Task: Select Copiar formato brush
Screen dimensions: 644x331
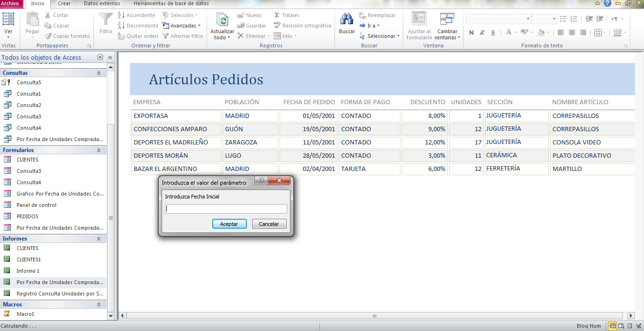Action: pyautogui.click(x=67, y=36)
